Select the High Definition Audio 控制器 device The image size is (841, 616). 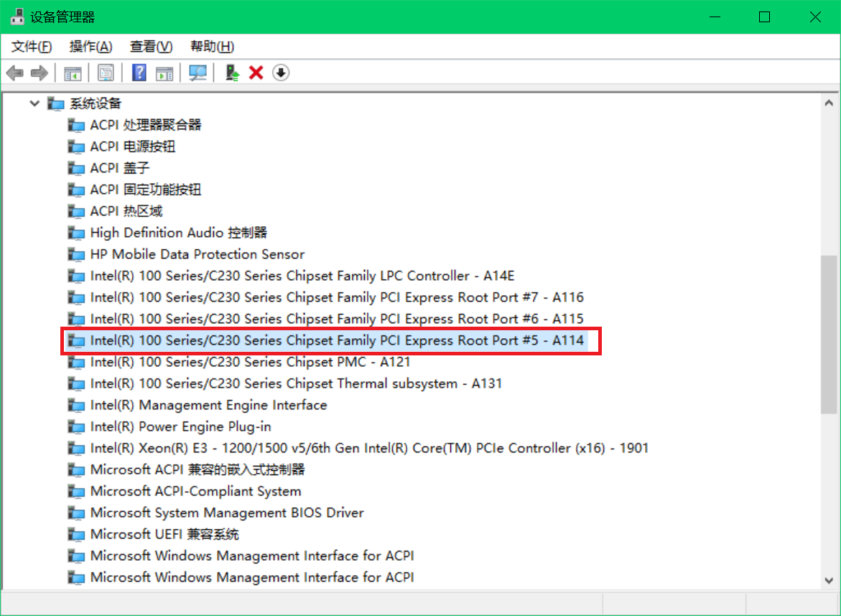(x=178, y=233)
